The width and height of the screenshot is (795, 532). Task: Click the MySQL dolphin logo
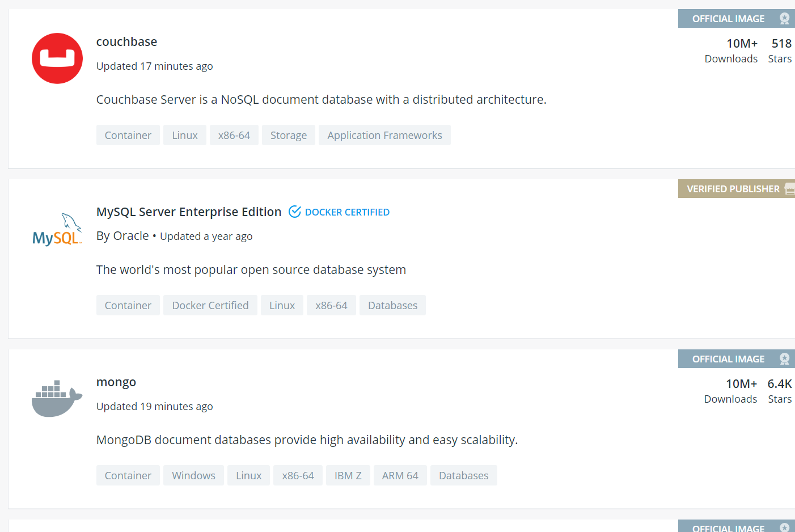(x=57, y=229)
